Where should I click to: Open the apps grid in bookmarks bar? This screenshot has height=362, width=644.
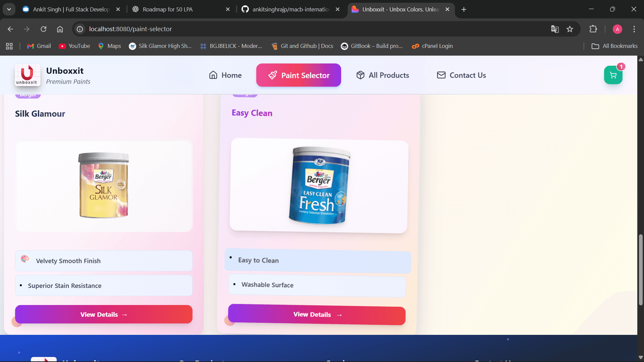pos(9,46)
